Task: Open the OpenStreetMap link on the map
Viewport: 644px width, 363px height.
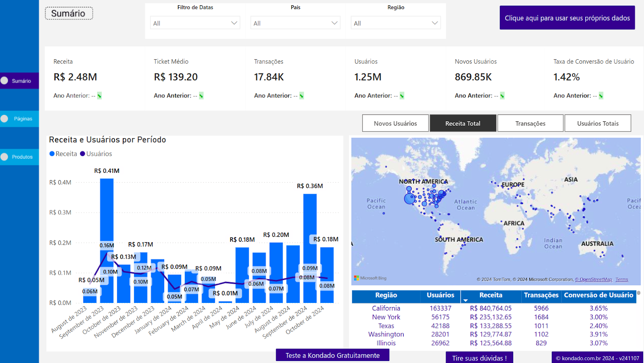Action: (593, 279)
